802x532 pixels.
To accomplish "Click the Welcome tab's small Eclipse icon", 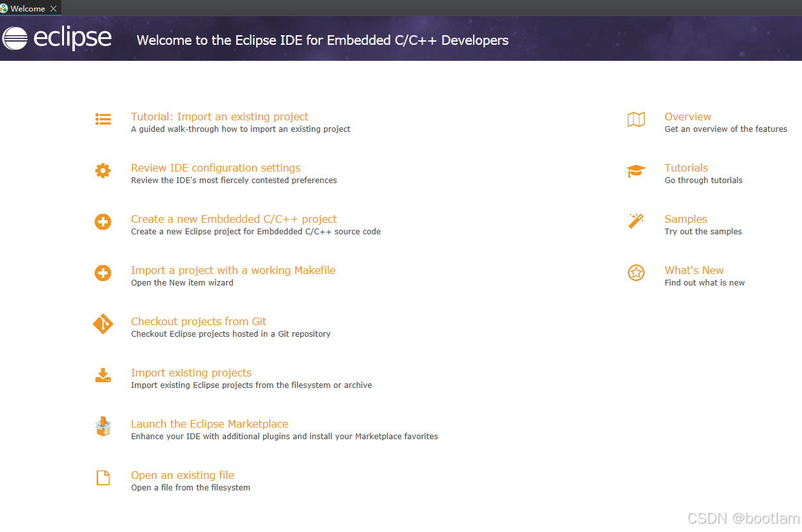I will (x=4, y=8).
